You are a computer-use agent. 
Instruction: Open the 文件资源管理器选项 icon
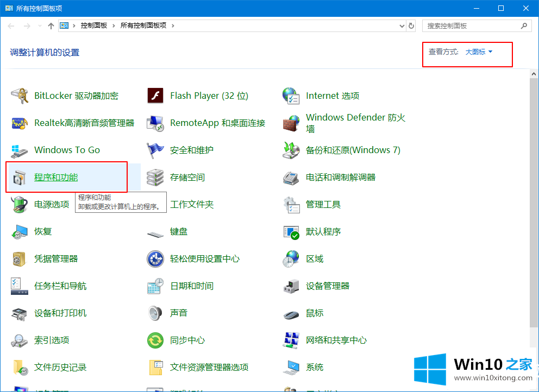click(x=155, y=367)
